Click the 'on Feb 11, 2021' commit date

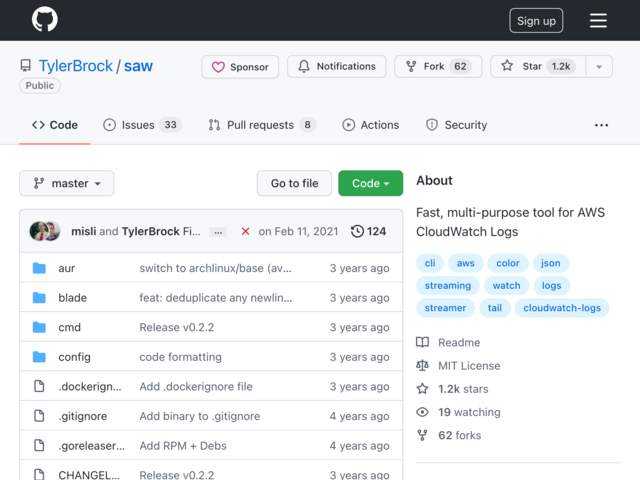click(x=298, y=231)
